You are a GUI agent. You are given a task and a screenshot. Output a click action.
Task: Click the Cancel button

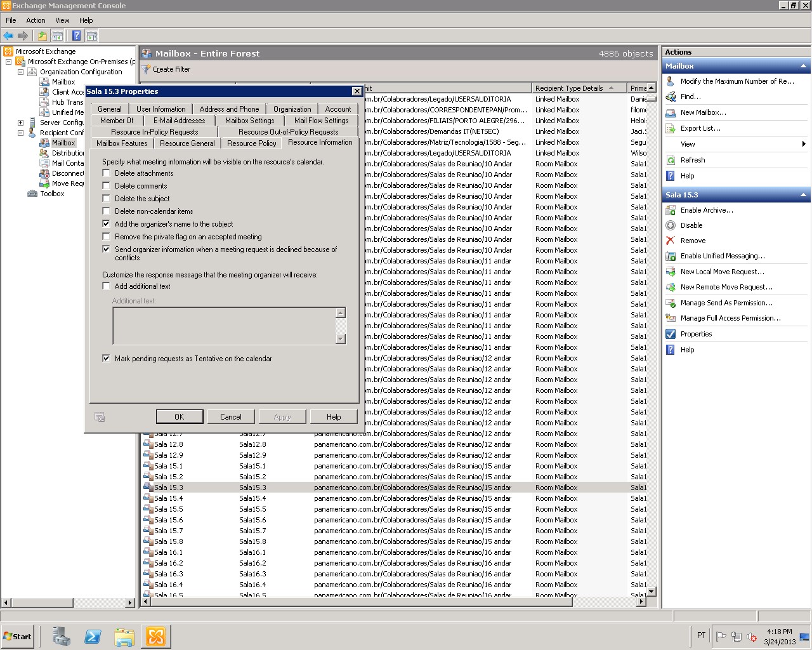pos(230,417)
